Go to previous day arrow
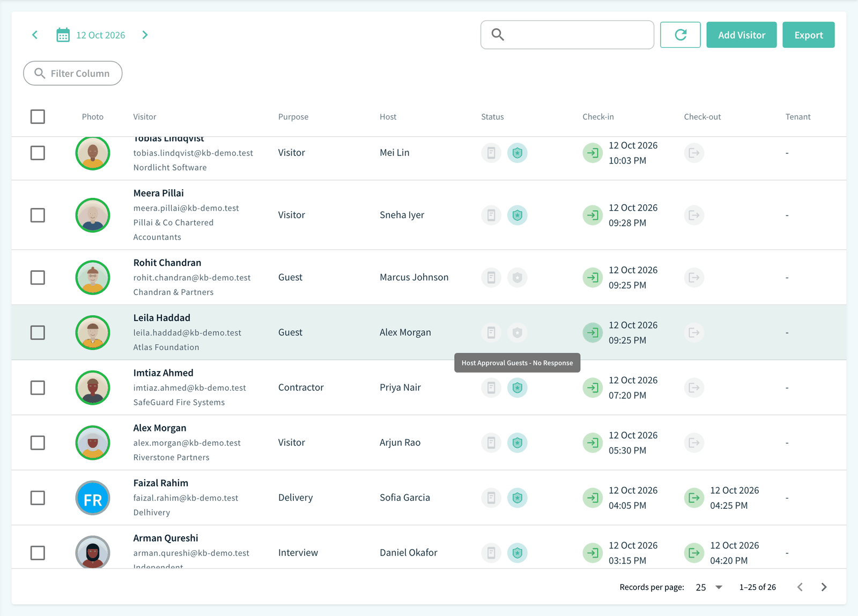This screenshot has width=858, height=616. point(35,35)
